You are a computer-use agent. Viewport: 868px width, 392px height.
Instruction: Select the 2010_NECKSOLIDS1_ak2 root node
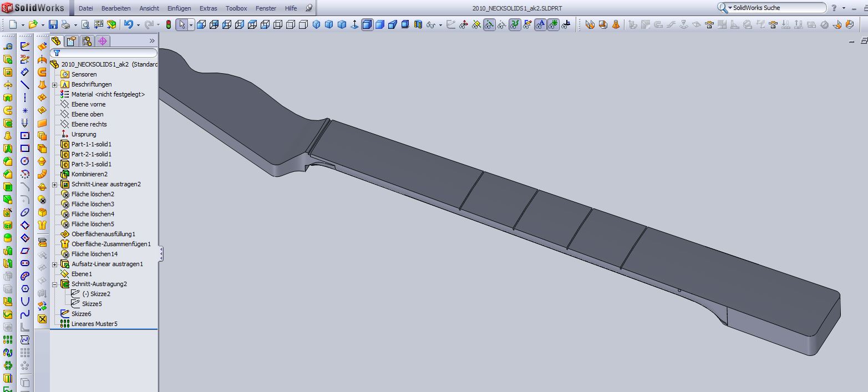point(104,64)
